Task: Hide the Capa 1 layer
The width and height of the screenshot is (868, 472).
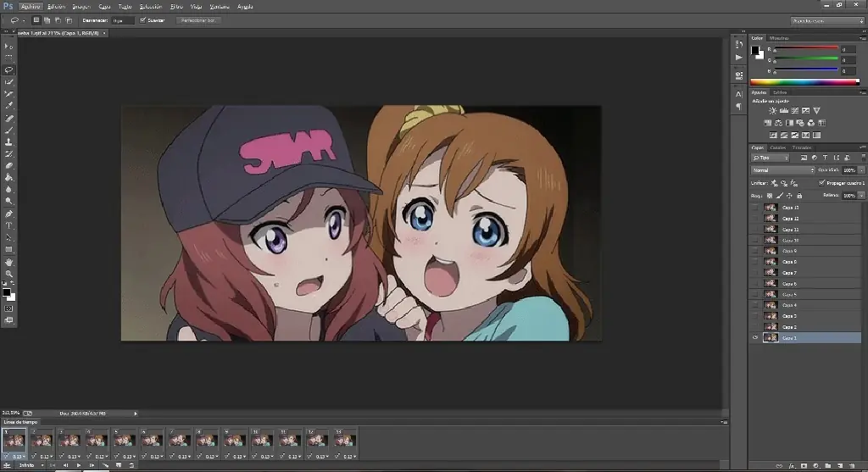Action: [755, 337]
